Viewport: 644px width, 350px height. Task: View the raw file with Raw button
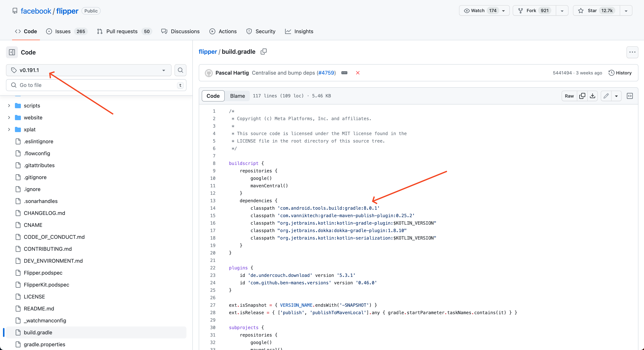pos(569,96)
